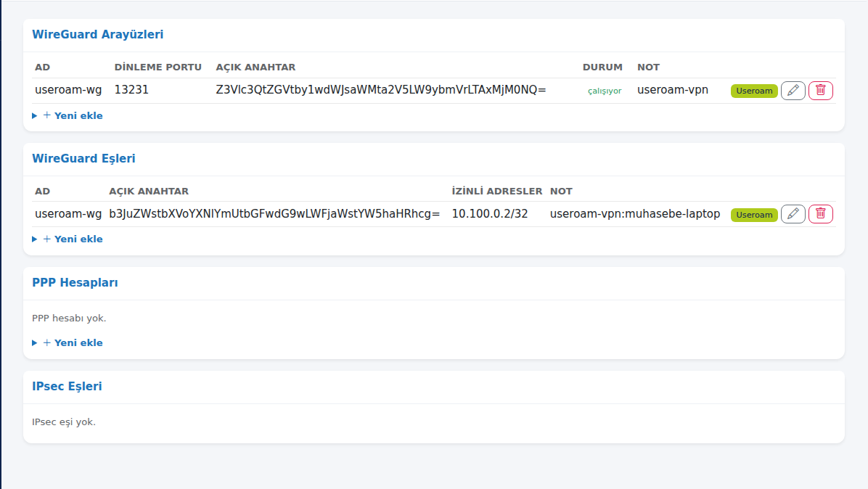868x489 pixels.
Task: Expand Yeni ekle under PPP Hesapları
Action: pos(67,343)
